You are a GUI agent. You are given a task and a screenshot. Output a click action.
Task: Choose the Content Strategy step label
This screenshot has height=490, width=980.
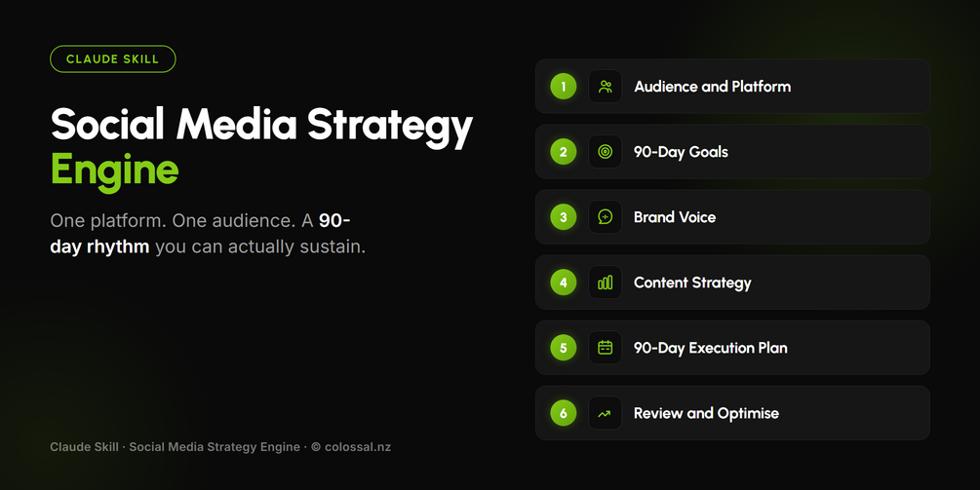coord(692,283)
